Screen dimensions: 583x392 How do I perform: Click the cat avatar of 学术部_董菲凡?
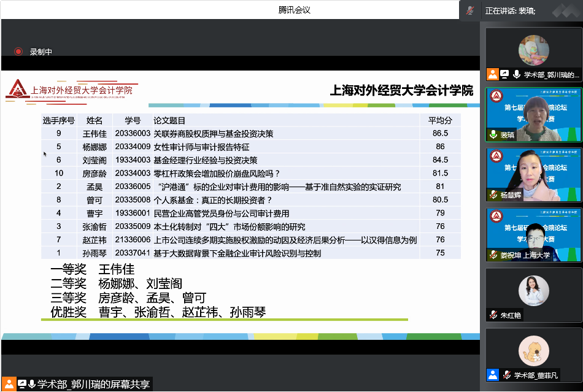click(533, 351)
